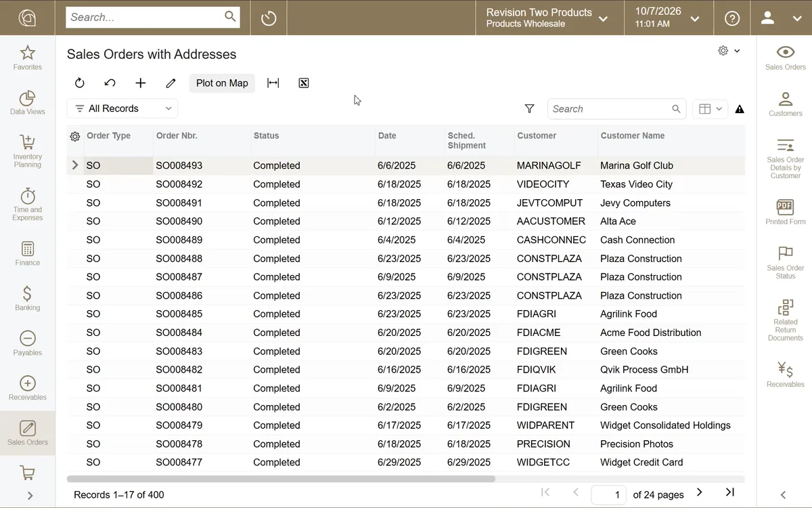This screenshot has width=812, height=508.
Task: Open the help question mark icon
Action: [x=732, y=18]
